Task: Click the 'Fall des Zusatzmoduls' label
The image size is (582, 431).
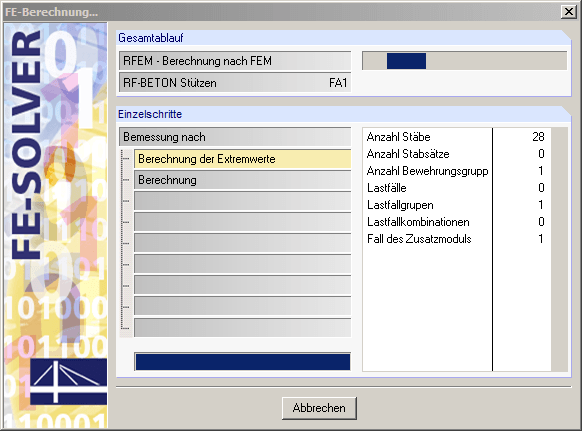Action: (419, 239)
